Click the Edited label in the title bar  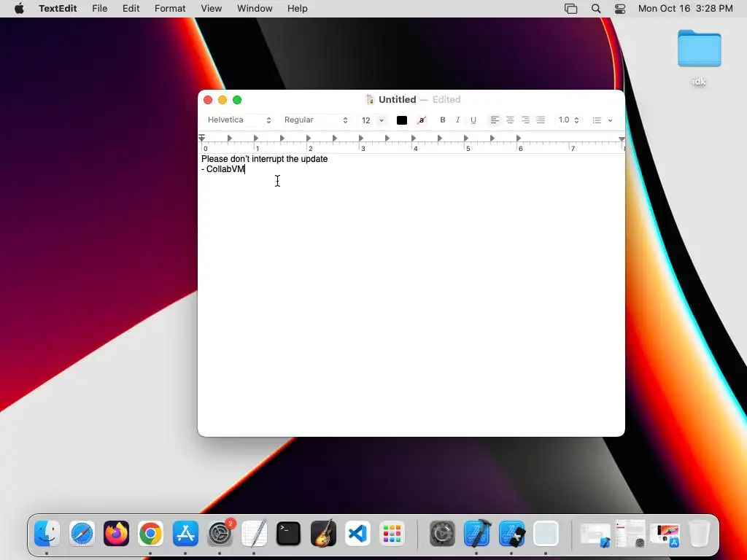[446, 99]
